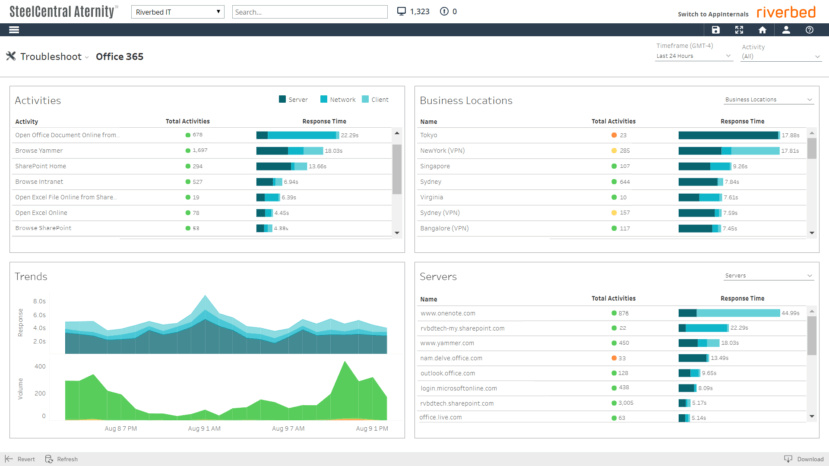Click the riverbed logo

click(786, 12)
